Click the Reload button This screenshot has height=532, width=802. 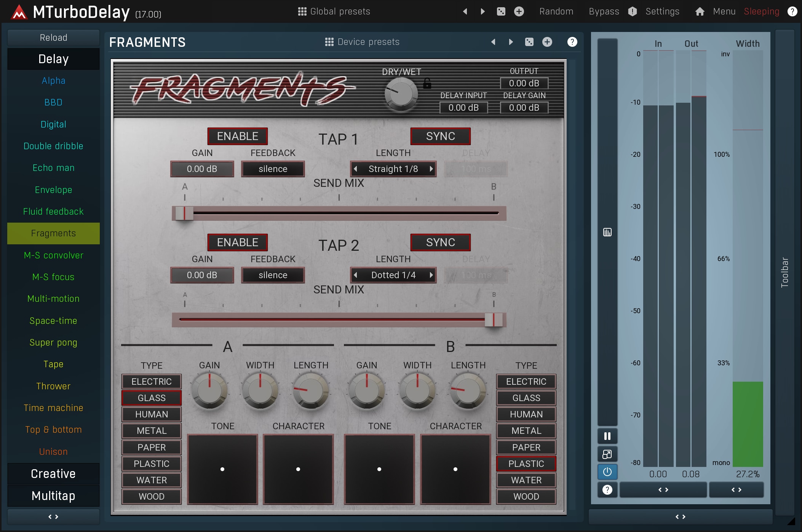[53, 38]
